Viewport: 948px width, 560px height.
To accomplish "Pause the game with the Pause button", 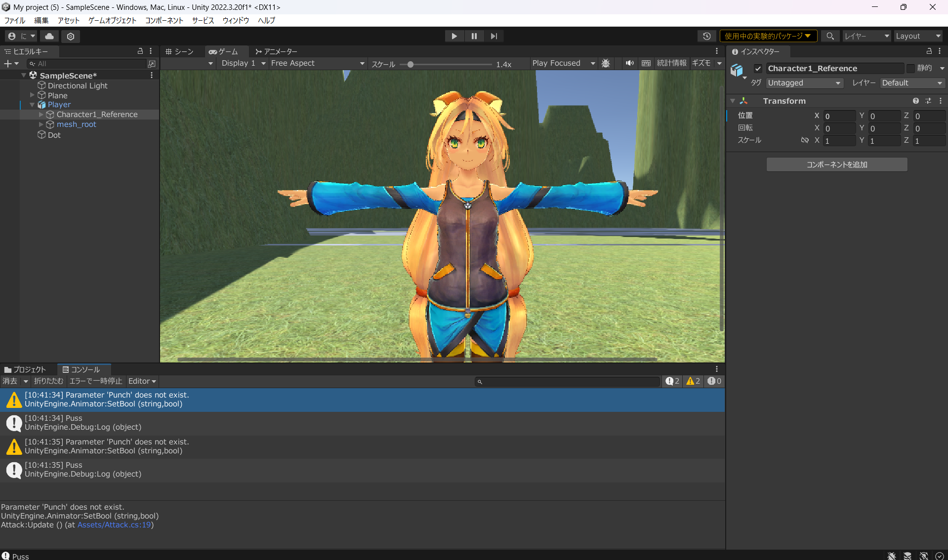I will click(474, 36).
